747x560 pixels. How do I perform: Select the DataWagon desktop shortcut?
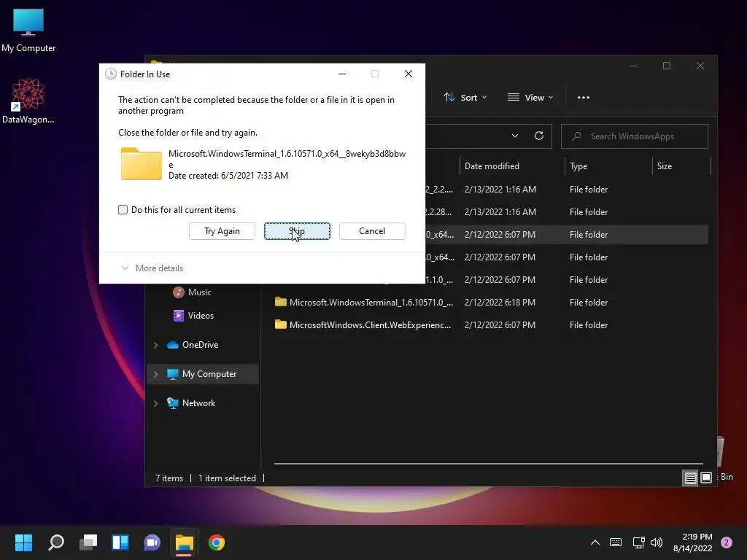[28, 101]
